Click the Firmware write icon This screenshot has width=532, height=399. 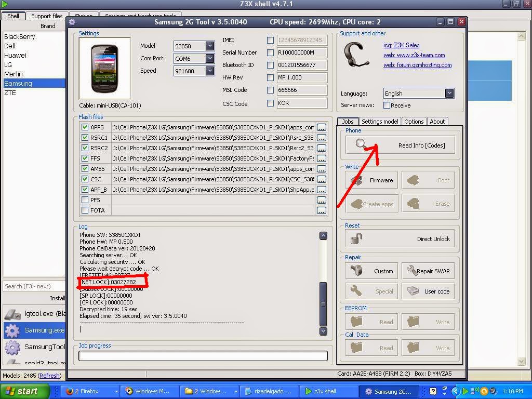click(x=356, y=180)
